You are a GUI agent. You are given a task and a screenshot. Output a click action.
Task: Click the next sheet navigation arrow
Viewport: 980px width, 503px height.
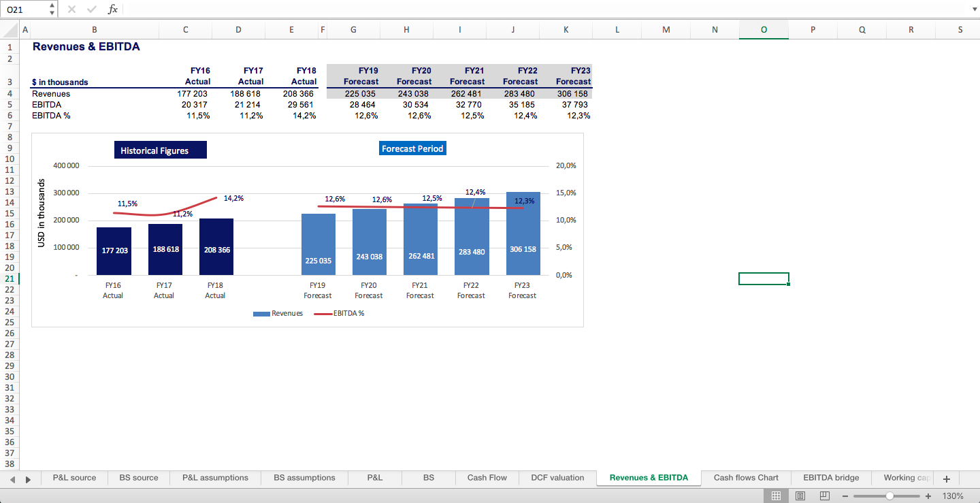pyautogui.click(x=27, y=479)
